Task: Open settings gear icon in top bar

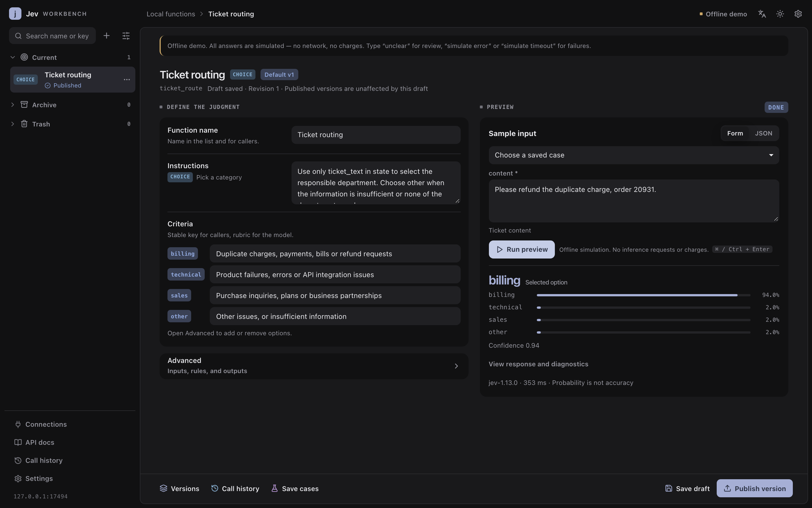Action: [x=798, y=14]
